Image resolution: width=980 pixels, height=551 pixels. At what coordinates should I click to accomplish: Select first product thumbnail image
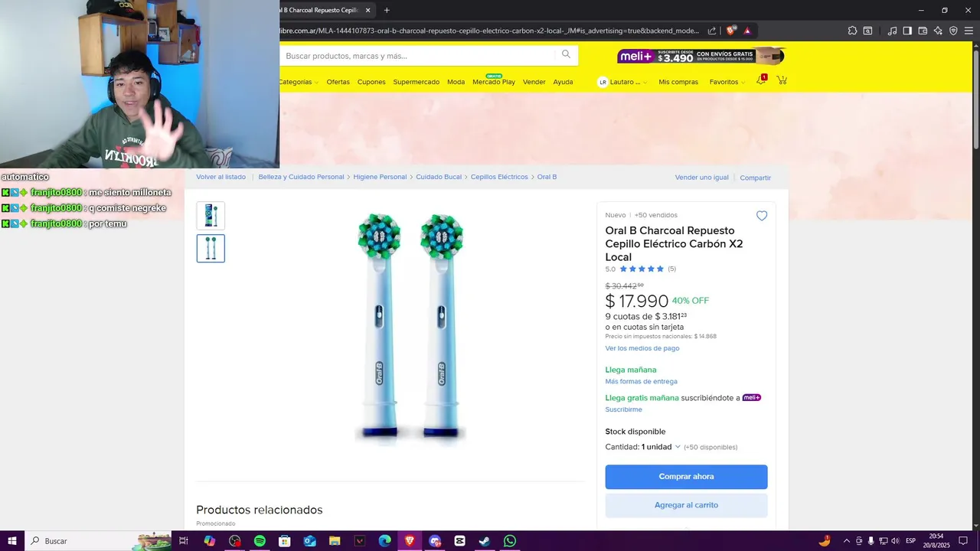(x=211, y=216)
